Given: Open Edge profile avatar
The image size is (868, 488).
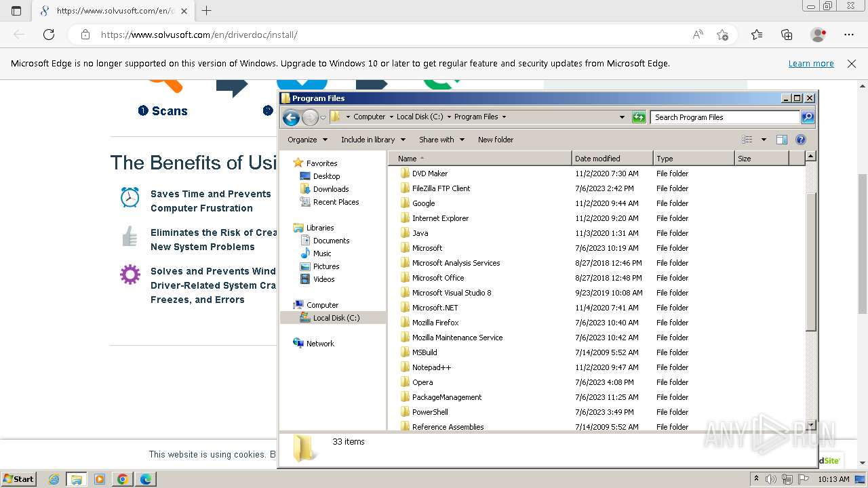Looking at the screenshot, I should pos(818,35).
